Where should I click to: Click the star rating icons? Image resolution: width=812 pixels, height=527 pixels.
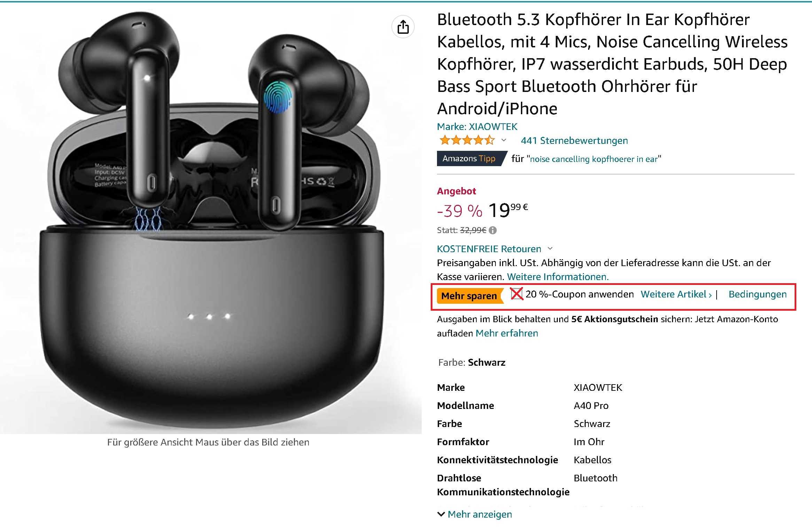467,140
